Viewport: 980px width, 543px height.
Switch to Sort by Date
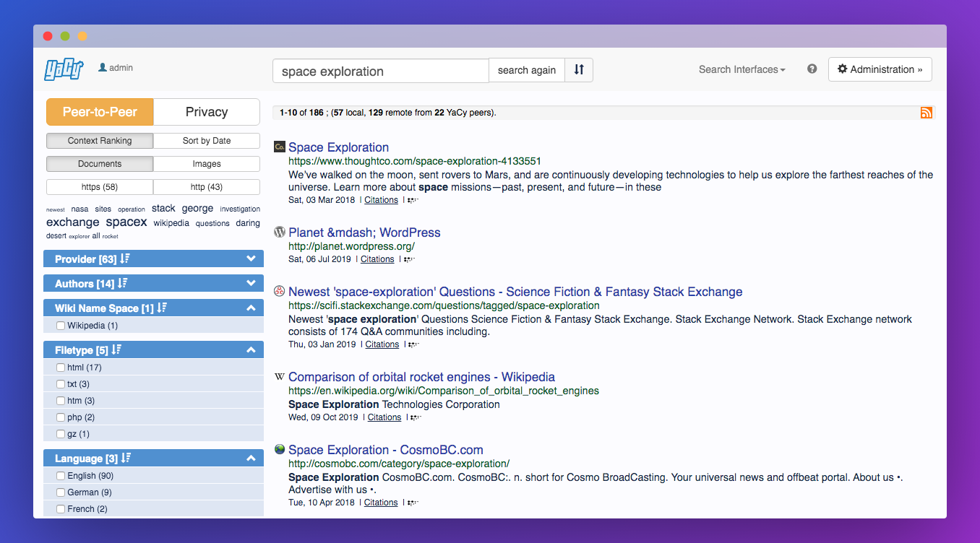(207, 141)
